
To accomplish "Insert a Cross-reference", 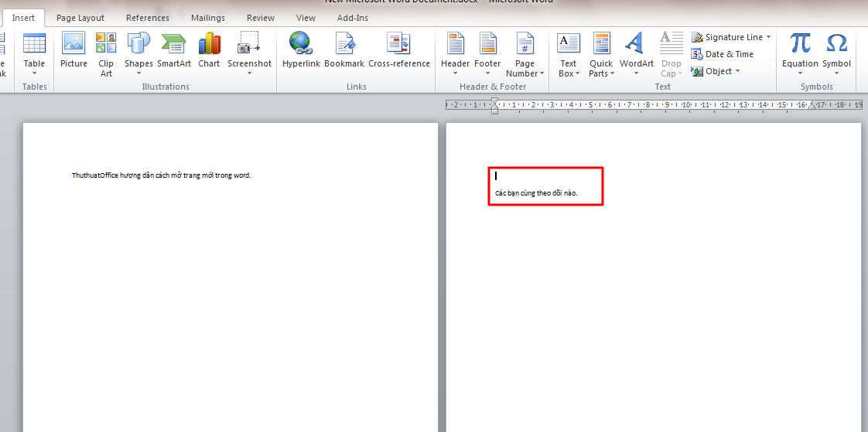I will (399, 51).
